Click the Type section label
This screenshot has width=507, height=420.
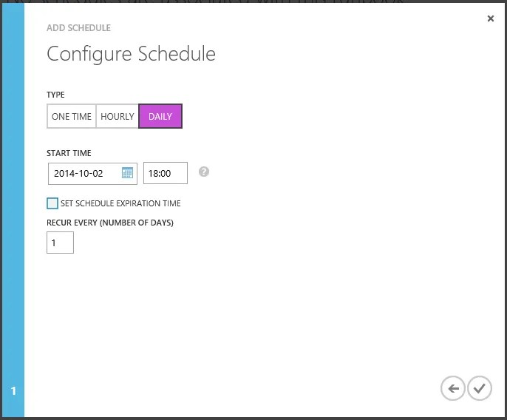coord(55,95)
